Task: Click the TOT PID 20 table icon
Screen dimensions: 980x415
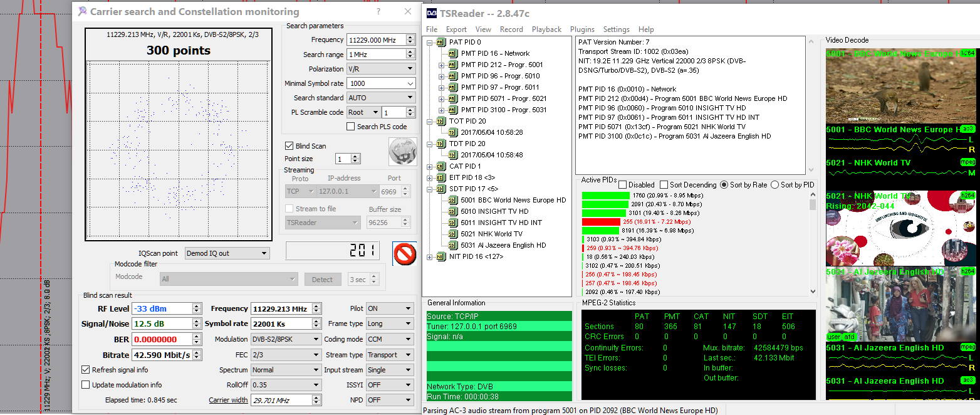Action: (x=440, y=121)
